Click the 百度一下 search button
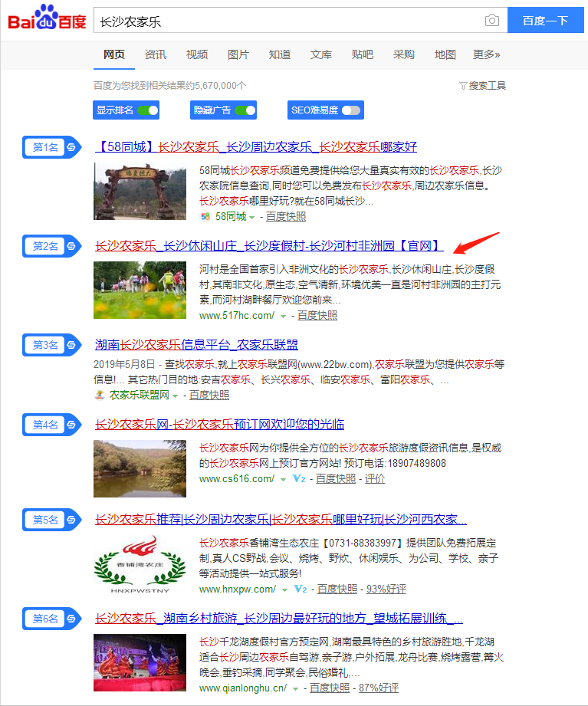The height and width of the screenshot is (706, 588). [545, 20]
